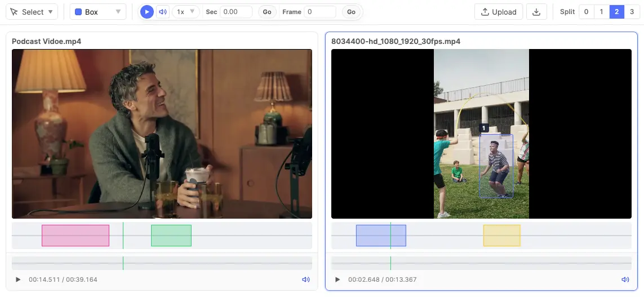Screen dimensions: 644x297
Task: Open the 1x playback speed dropdown
Action: click(185, 12)
